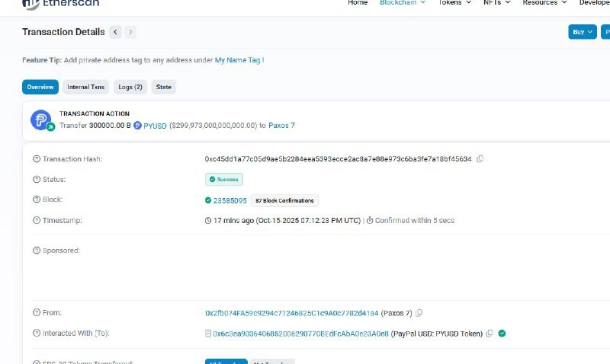
Task: Go to the next transaction with the right chevron
Action: pos(130,32)
